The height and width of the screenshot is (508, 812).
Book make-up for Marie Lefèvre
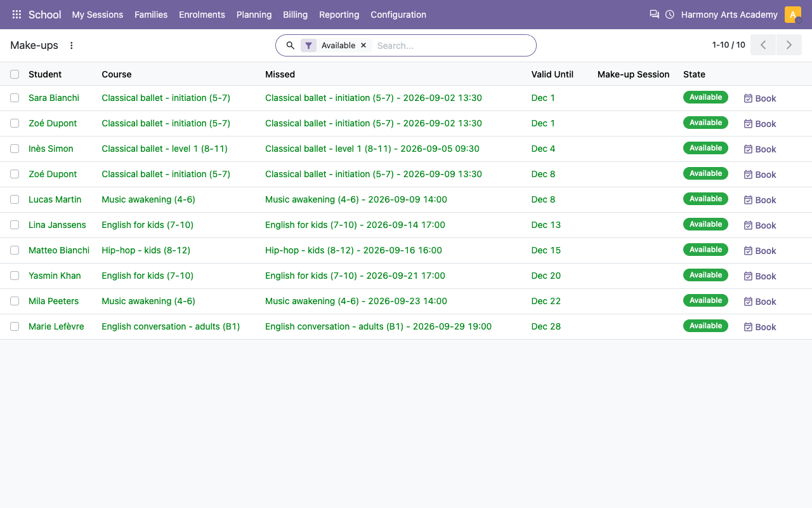760,327
